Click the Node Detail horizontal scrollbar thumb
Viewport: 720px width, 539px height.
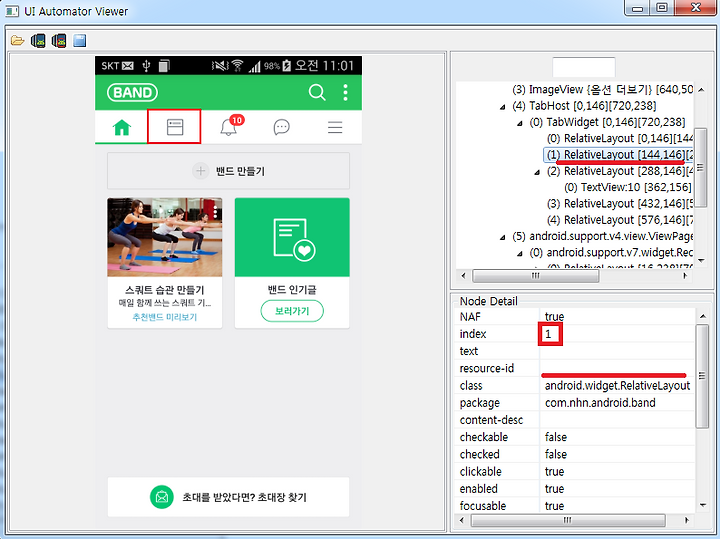(x=568, y=521)
